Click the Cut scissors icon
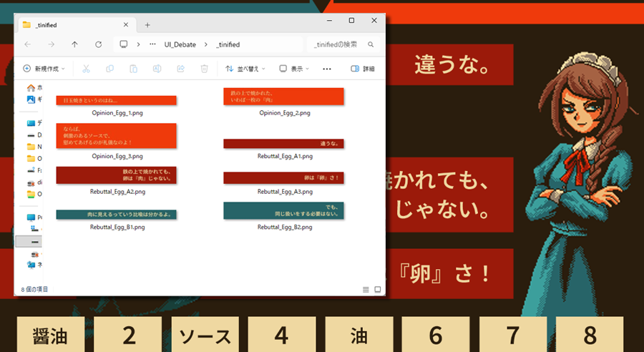 (86, 69)
